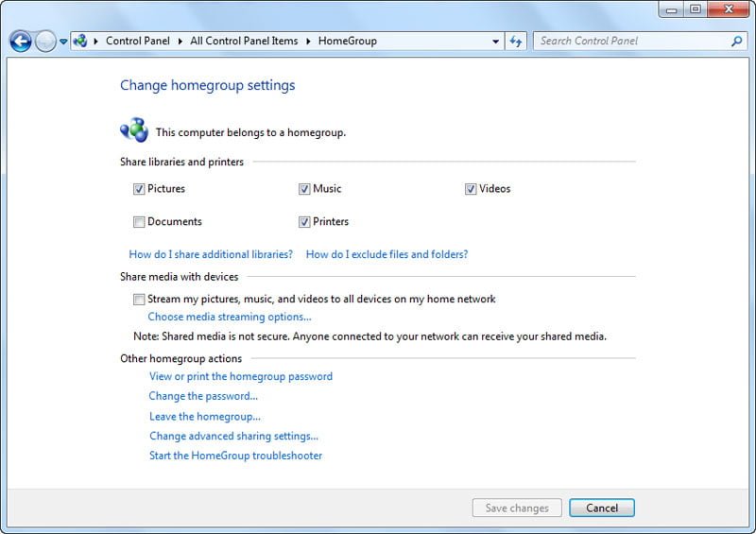This screenshot has width=756, height=534.
Task: Disable Printers sharing checkbox
Action: [x=304, y=222]
